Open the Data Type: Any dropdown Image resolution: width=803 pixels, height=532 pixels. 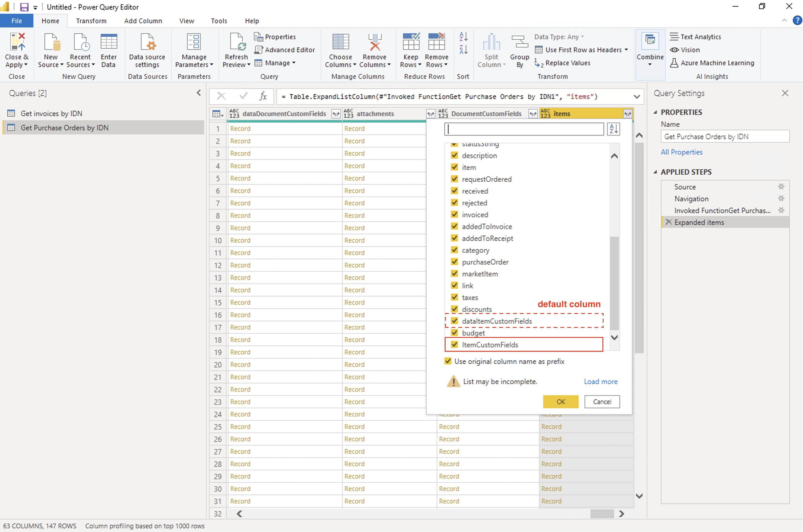559,37
